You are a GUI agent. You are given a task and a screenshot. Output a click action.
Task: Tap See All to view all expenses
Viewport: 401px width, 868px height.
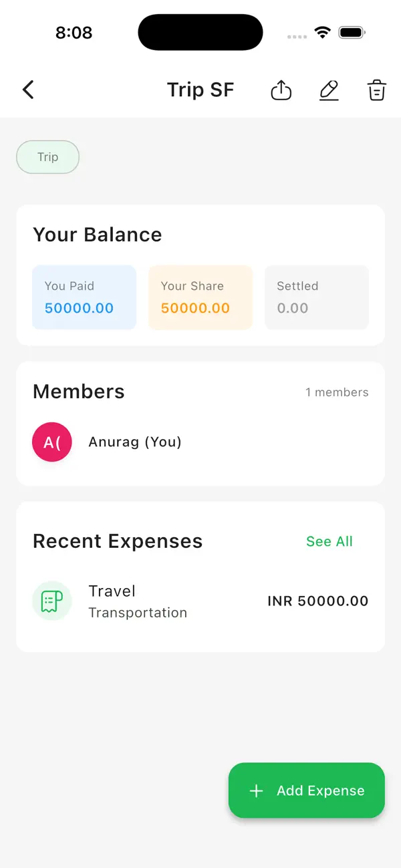329,541
